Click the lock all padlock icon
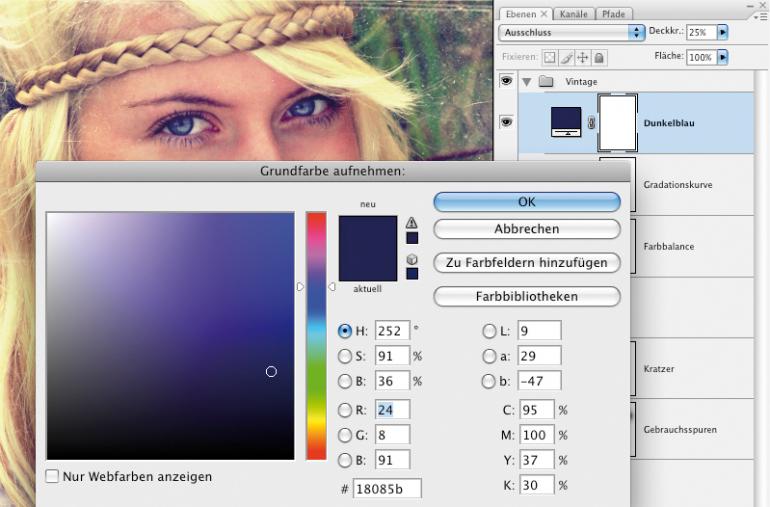Viewport: 770px width, 507px height. pos(599,58)
